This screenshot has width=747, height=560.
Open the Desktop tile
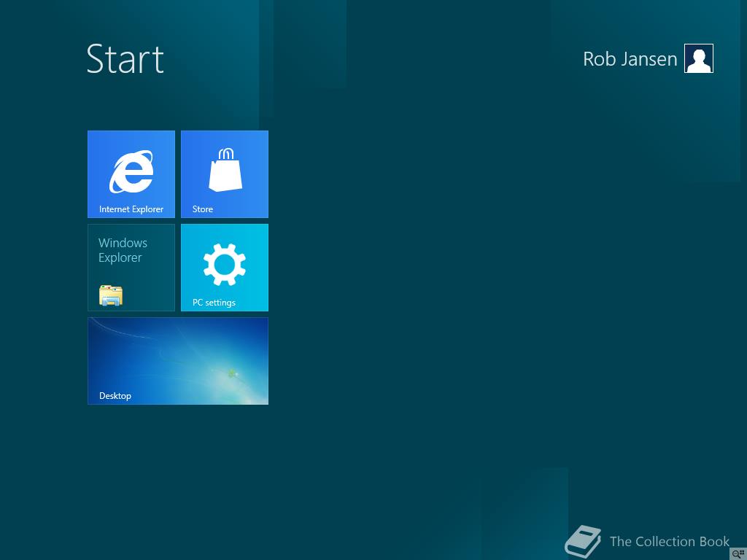[x=178, y=360]
